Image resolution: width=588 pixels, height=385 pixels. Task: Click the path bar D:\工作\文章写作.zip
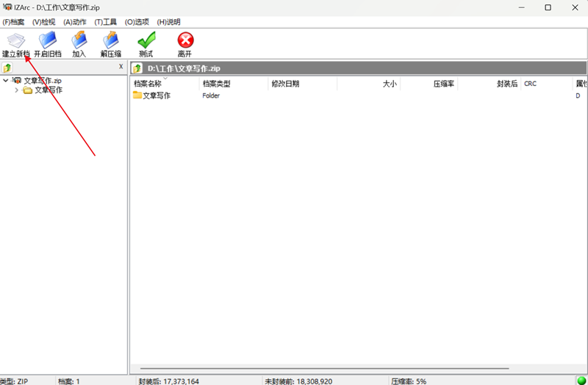tap(358, 68)
